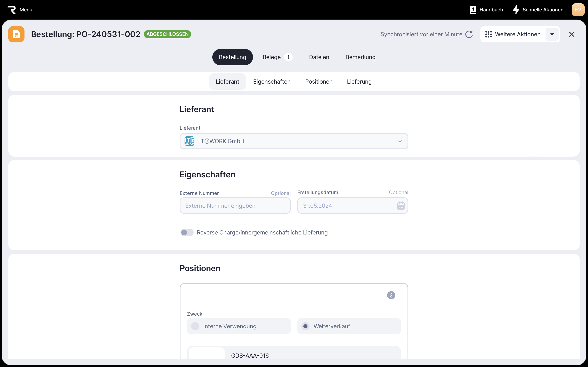Viewport: 588px width, 367px height.
Task: Click the app logo in top bar
Action: 12,10
